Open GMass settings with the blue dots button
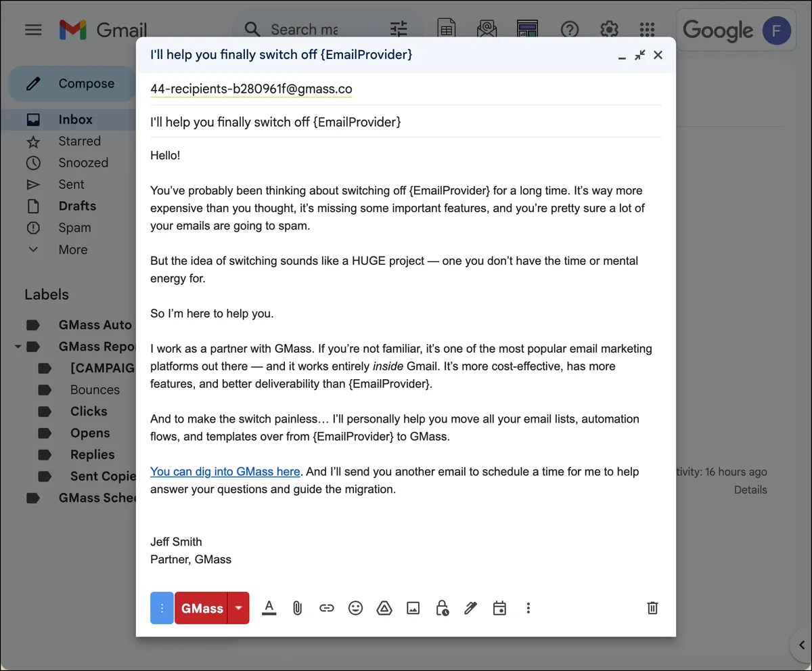812x671 pixels. [x=162, y=608]
